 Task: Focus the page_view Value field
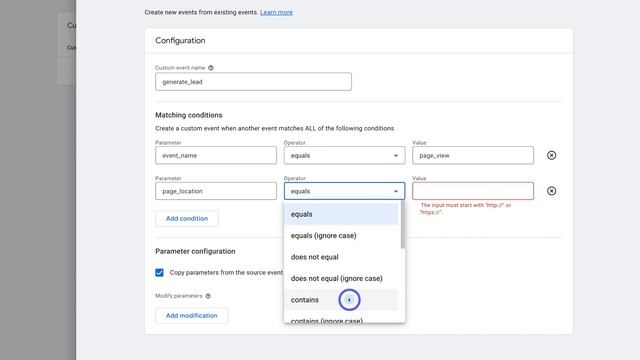click(473, 155)
